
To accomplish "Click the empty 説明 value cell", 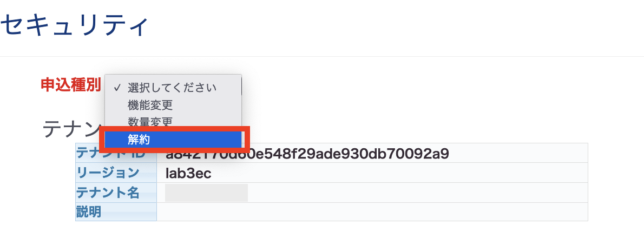I will 372,212.
